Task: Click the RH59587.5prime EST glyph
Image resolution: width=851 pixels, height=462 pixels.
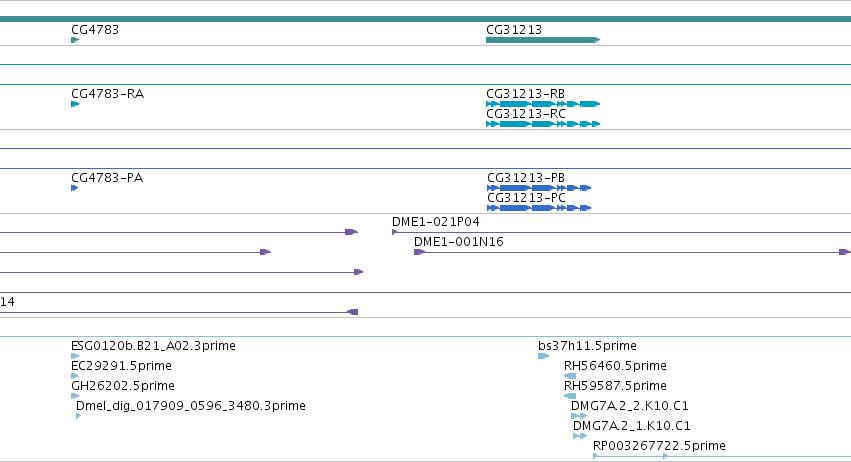Action: point(570,396)
